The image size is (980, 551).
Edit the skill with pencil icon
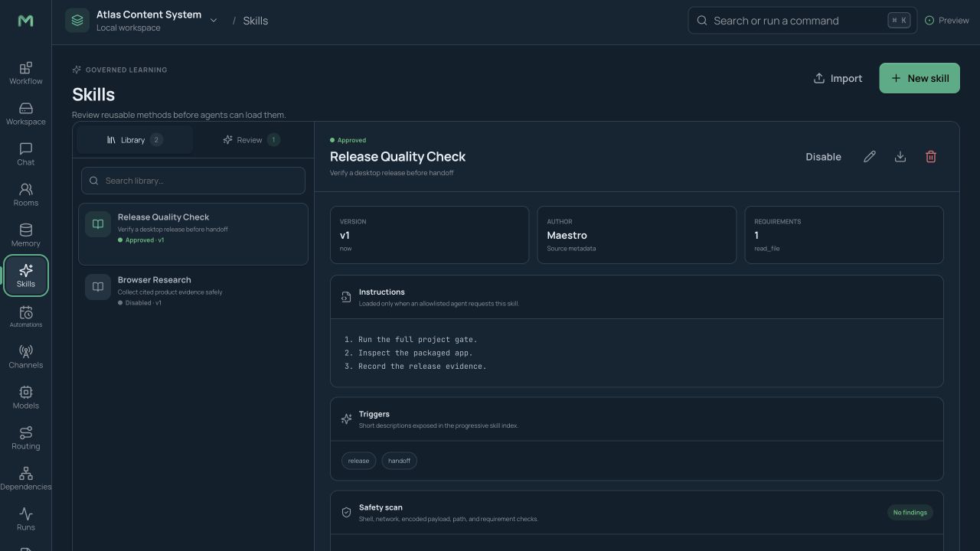(x=870, y=157)
